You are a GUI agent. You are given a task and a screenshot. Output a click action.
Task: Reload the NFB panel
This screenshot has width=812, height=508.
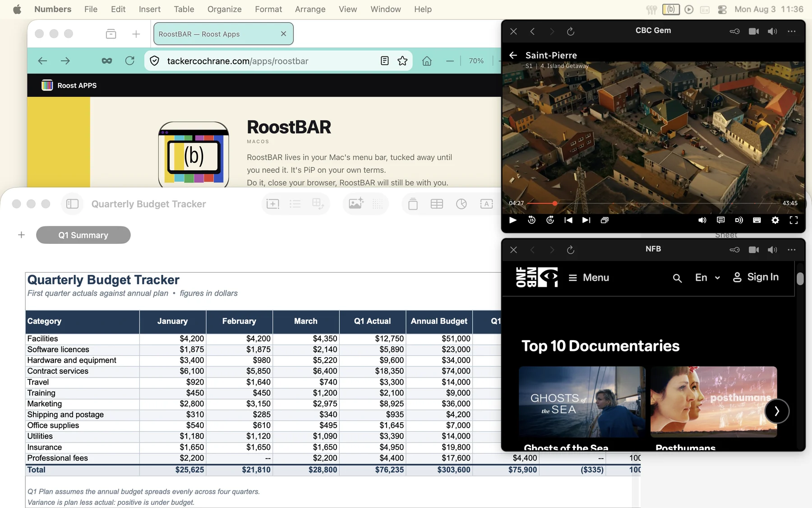tap(570, 250)
